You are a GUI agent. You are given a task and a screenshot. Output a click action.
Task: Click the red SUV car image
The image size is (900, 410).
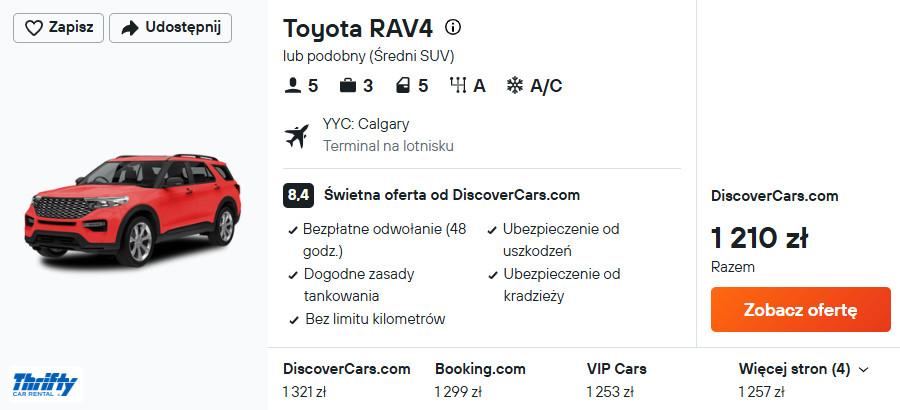pos(134,213)
